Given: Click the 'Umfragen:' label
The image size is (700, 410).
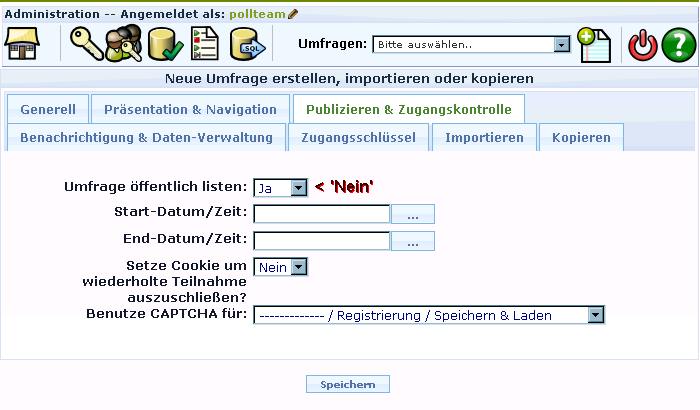Looking at the screenshot, I should [x=332, y=44].
